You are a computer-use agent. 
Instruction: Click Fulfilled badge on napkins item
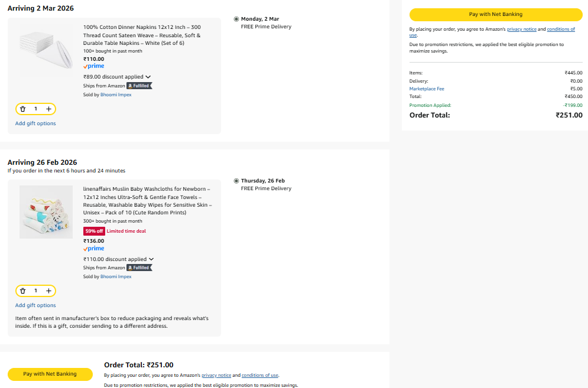click(x=139, y=86)
